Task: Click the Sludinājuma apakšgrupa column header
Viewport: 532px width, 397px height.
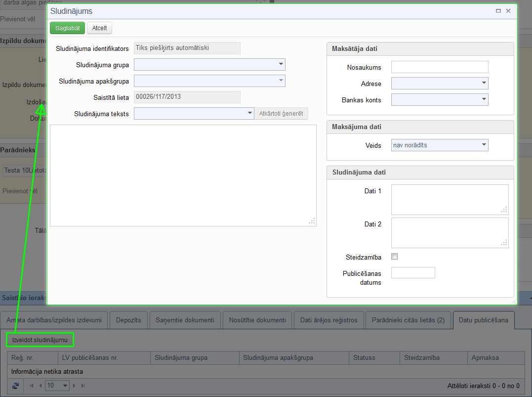Action: pos(294,357)
